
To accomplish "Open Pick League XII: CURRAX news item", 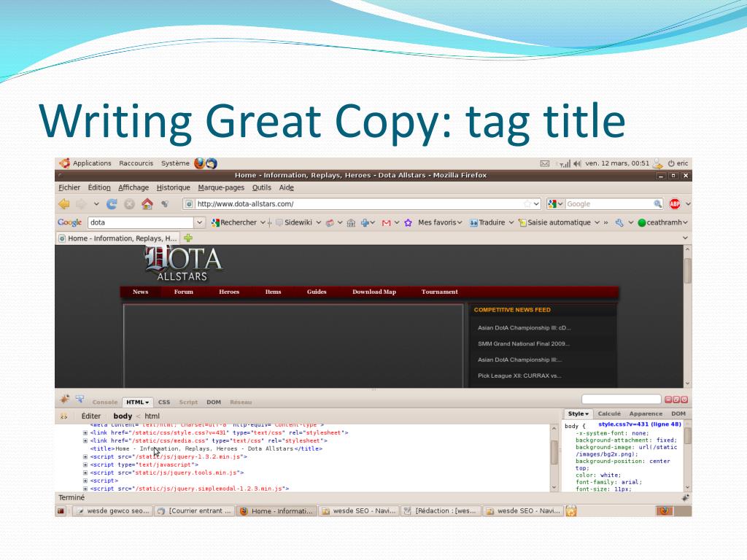I will (519, 376).
